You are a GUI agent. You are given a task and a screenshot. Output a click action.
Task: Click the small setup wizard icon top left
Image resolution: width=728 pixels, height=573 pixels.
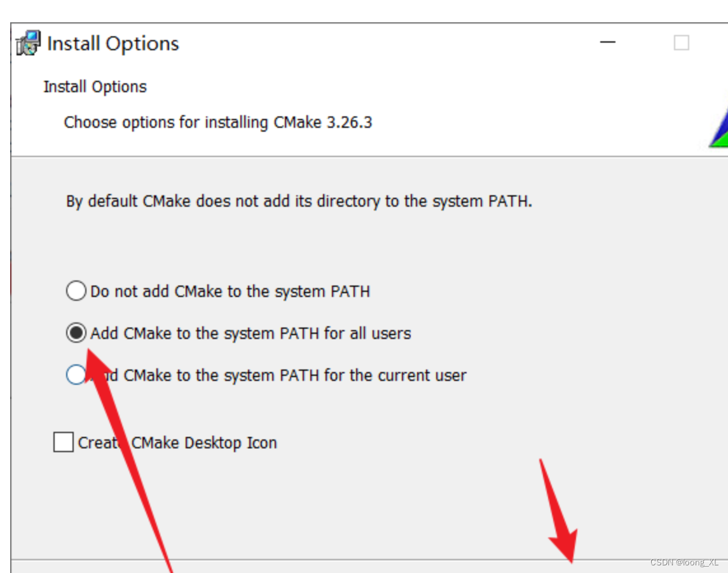27,43
